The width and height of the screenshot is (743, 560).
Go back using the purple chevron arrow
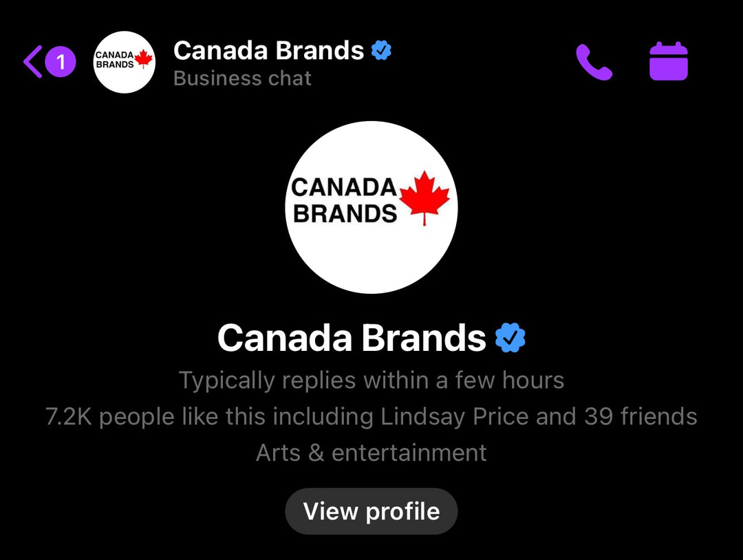32,62
